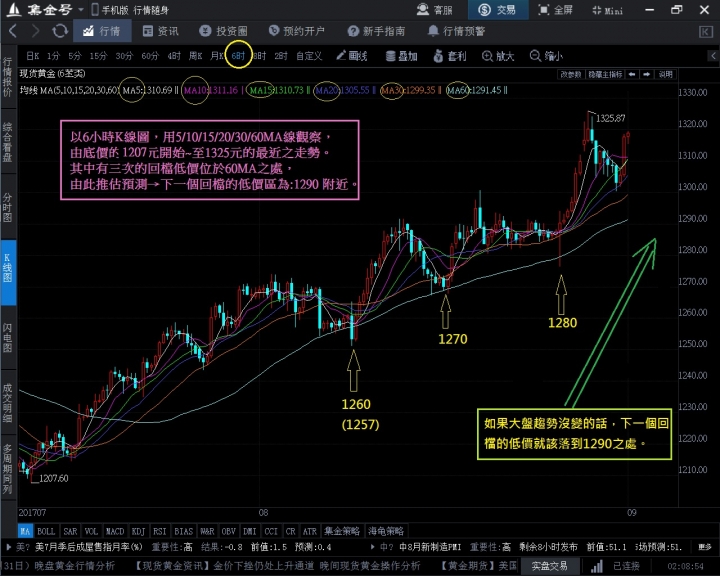Open the 集金策略 strategy tab

coord(342,531)
